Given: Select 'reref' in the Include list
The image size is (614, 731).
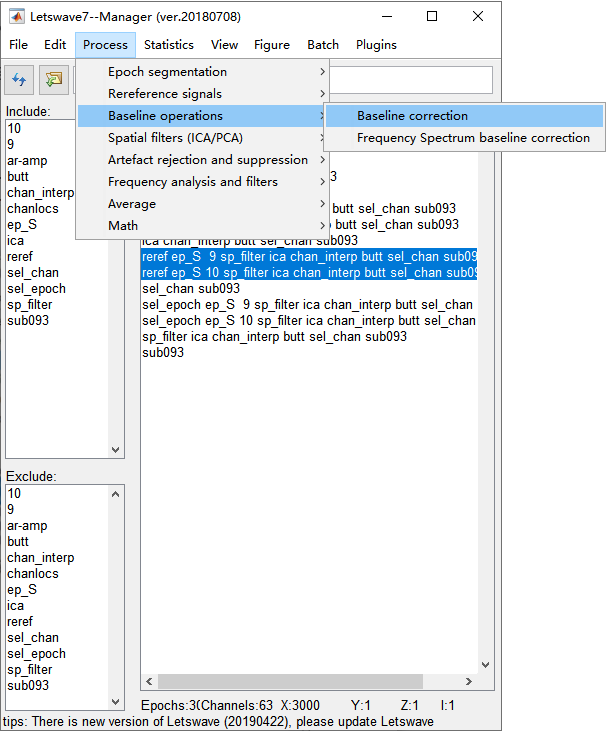Looking at the screenshot, I should click(20, 256).
